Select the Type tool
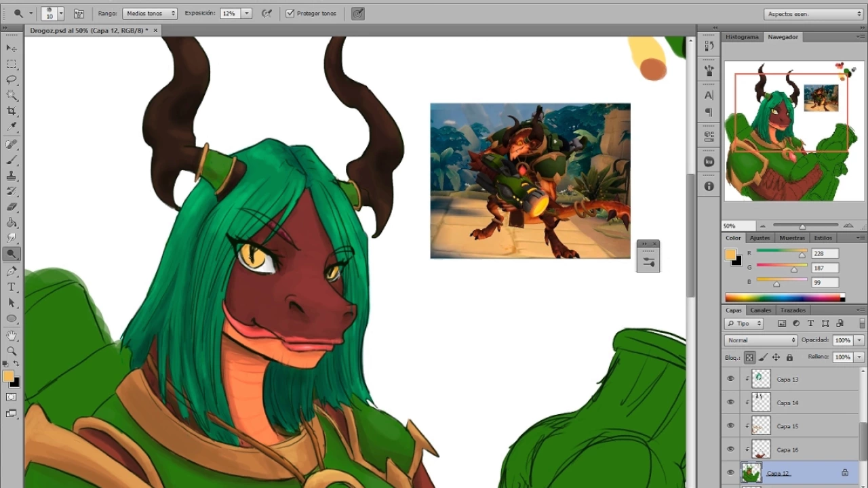The image size is (868, 488). pos(12,287)
